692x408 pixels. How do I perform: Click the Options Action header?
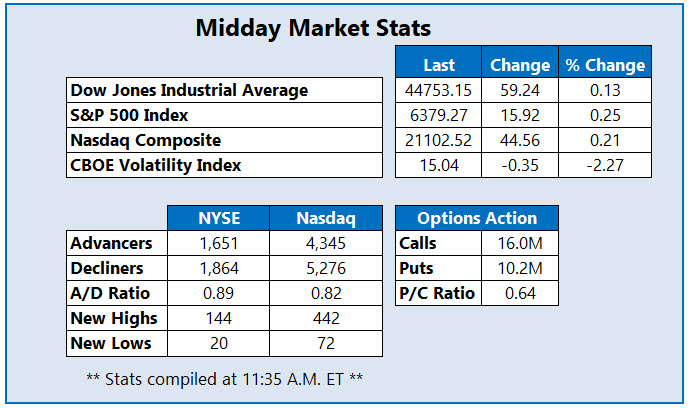click(477, 218)
